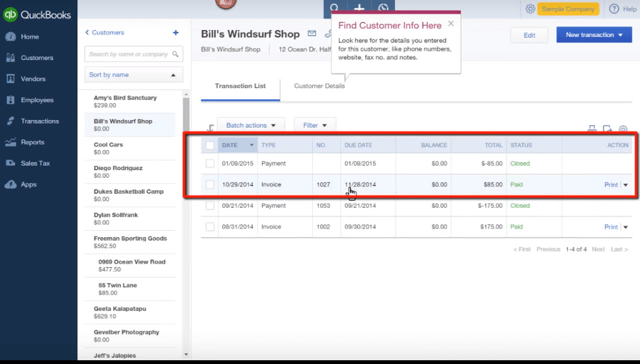Viewport: 640px width, 364px height.
Task: Click the Closed status of Payment 1053
Action: (520, 206)
